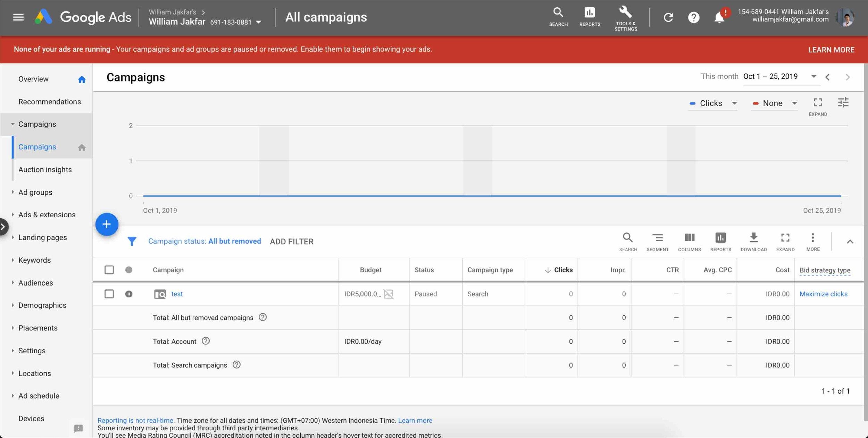Tick the checkbox for test campaign
This screenshot has width=868, height=438.
(x=109, y=294)
